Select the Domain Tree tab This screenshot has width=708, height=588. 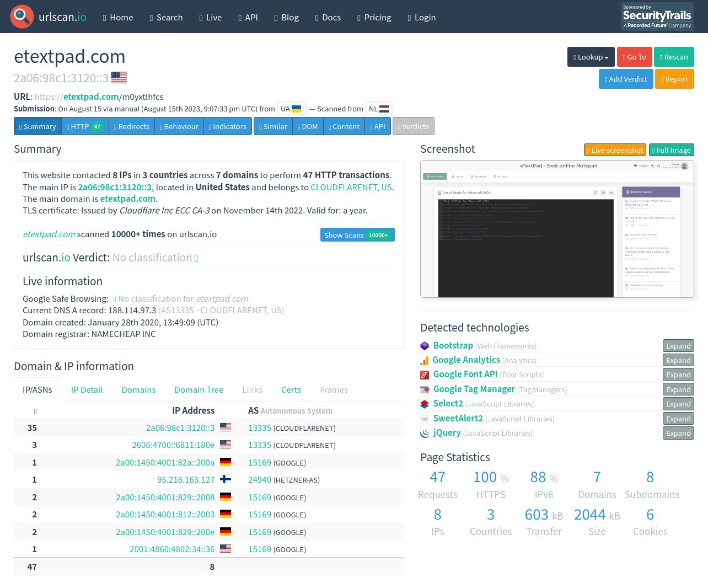199,389
